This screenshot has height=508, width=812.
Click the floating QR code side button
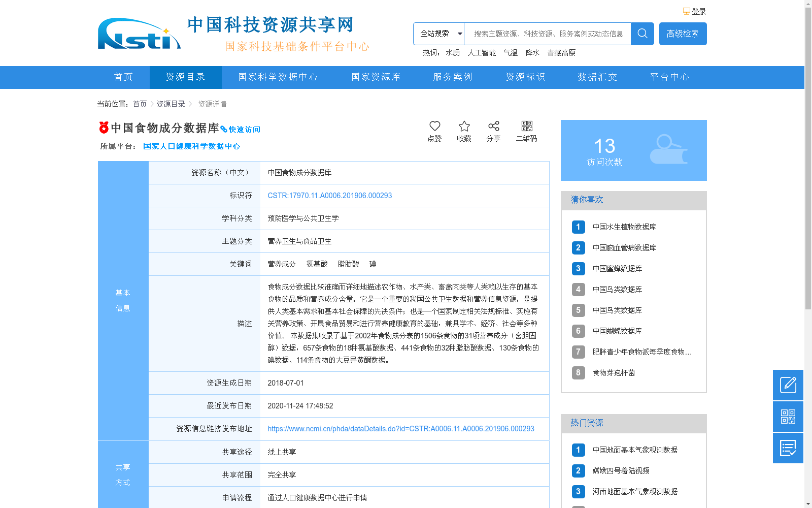(788, 417)
